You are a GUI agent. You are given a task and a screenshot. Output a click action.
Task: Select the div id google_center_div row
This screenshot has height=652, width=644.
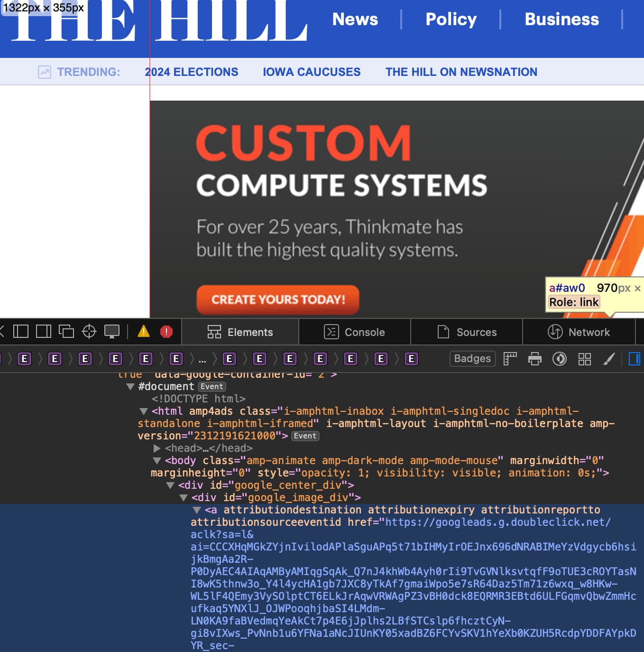tap(266, 485)
